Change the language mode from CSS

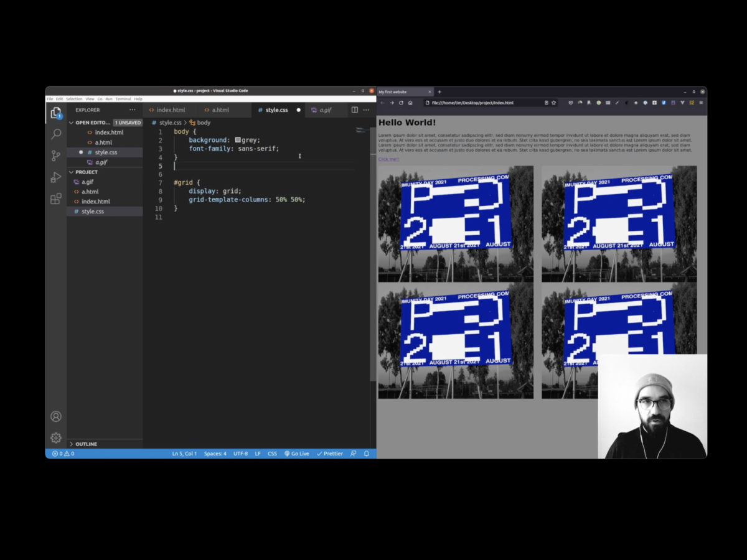[x=272, y=454]
